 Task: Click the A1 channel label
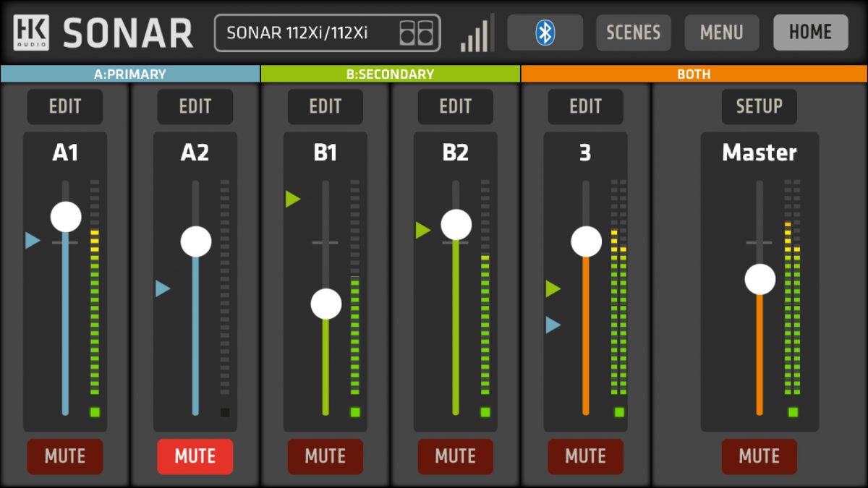click(x=65, y=153)
